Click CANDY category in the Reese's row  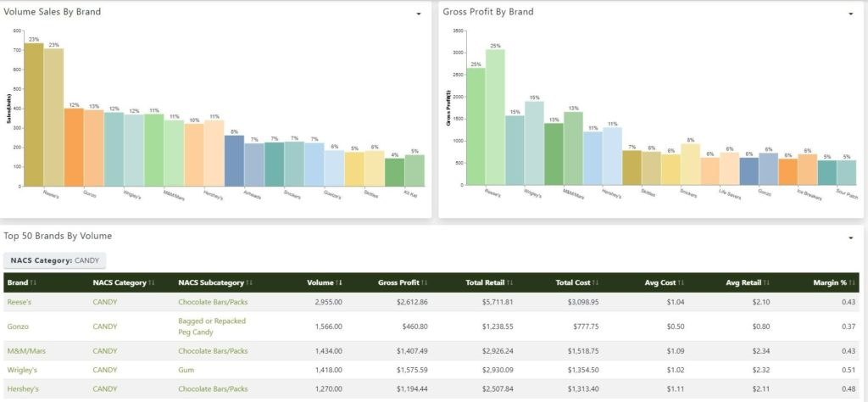105,302
